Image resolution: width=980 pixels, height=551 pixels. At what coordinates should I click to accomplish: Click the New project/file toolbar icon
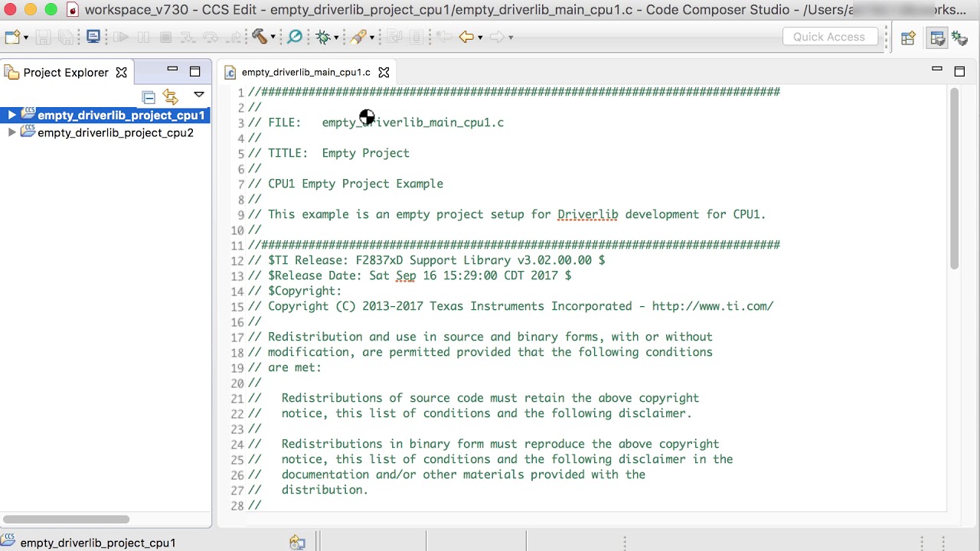tap(12, 37)
